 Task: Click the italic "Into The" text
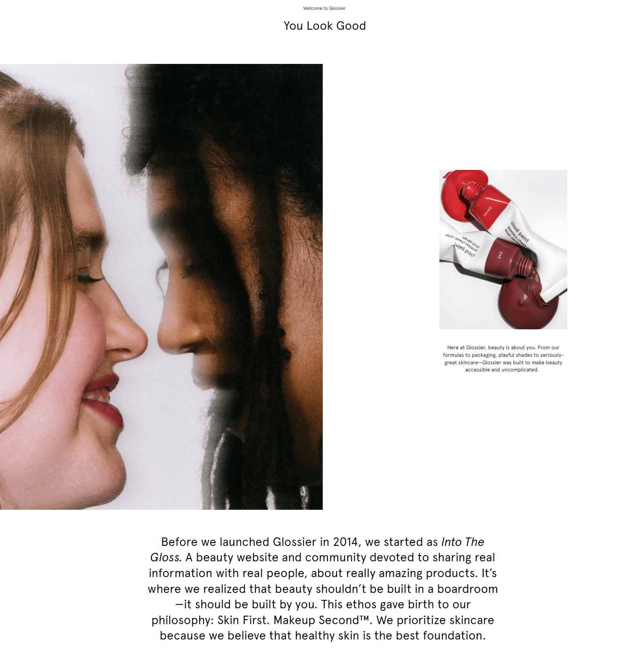tap(463, 542)
